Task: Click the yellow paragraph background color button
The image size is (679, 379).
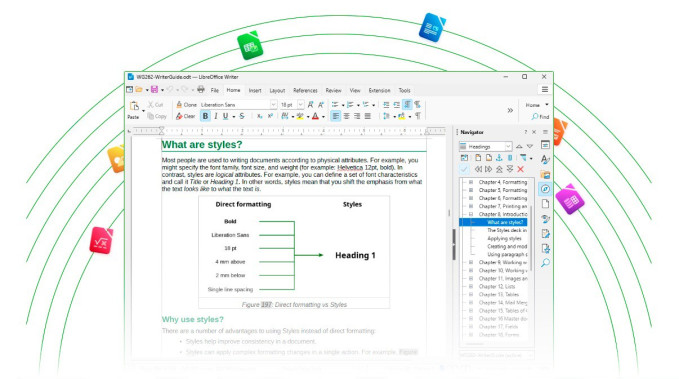Action: pos(402,116)
